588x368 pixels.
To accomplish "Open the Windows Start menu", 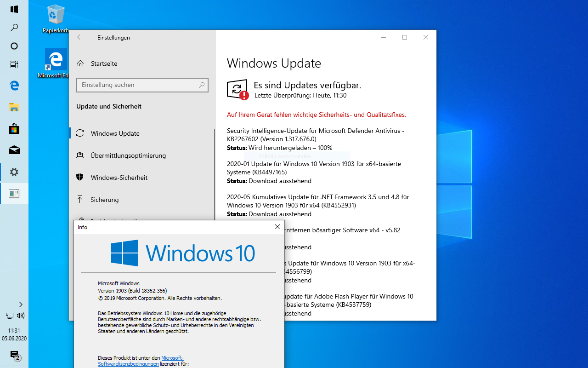I will coord(14,9).
